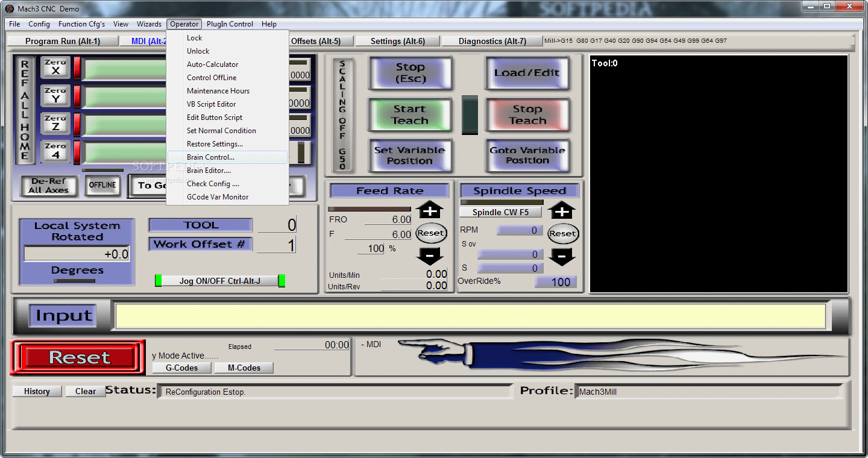Switch to Settings (Alt-6) tab

coord(397,41)
